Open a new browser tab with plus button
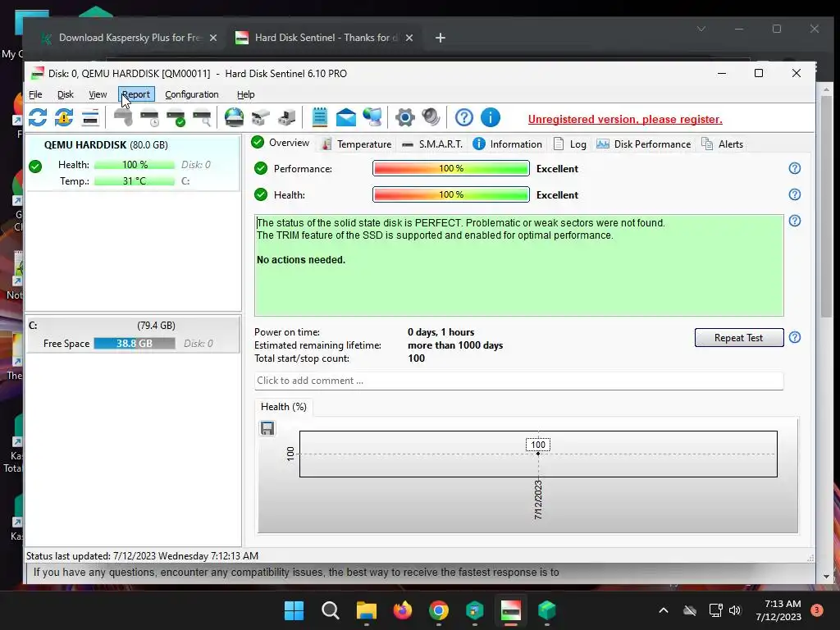 (441, 38)
